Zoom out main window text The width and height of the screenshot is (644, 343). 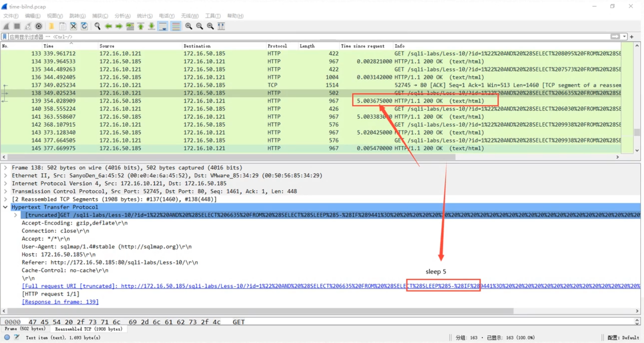click(200, 26)
